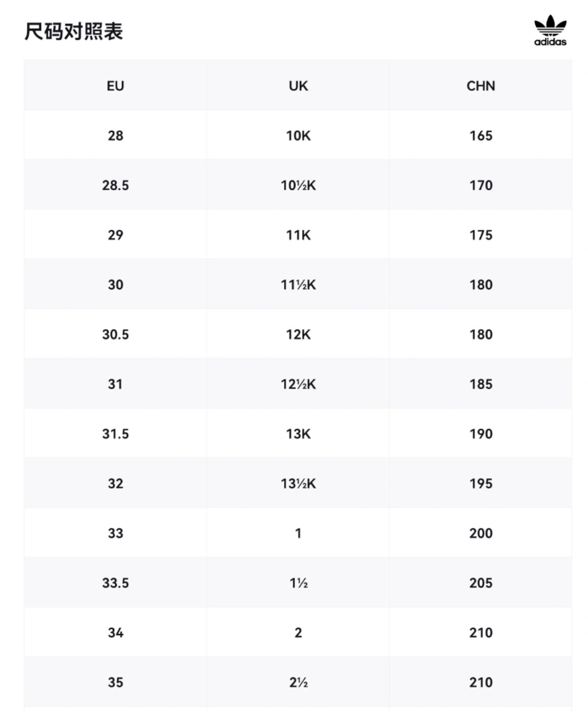Click CHN size 175 cell
Screen dimensions: 588x712
481,235
